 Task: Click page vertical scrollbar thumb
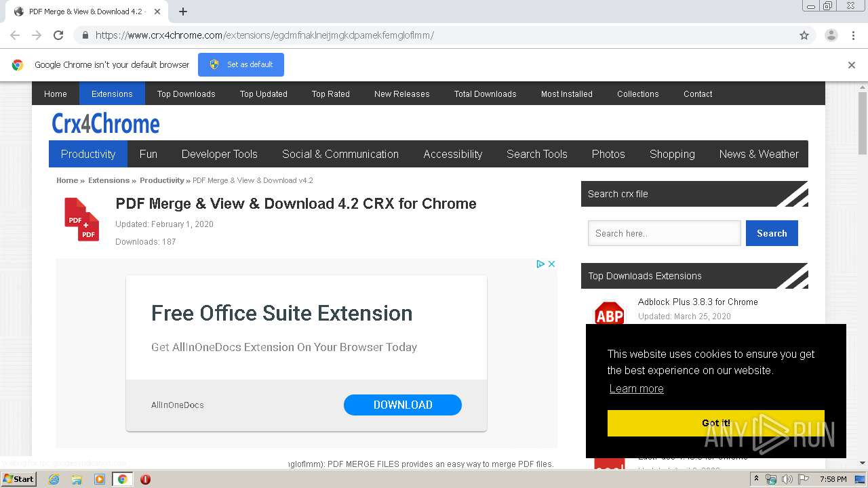coord(863,123)
